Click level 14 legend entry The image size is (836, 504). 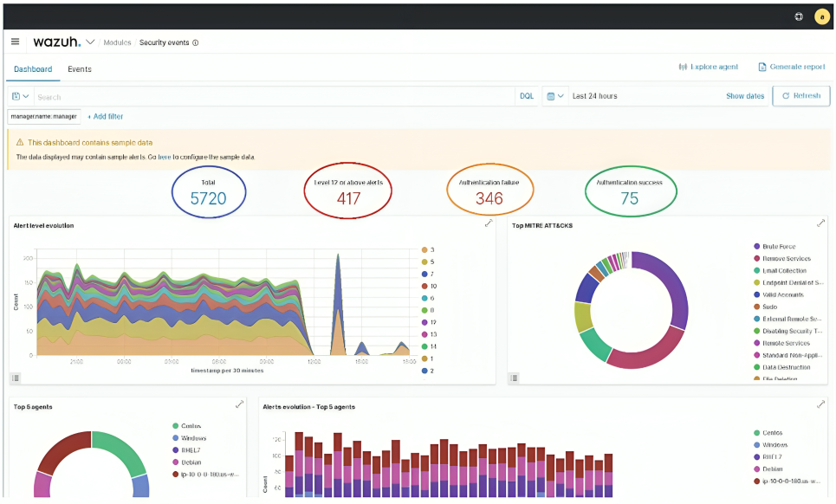tap(429, 346)
